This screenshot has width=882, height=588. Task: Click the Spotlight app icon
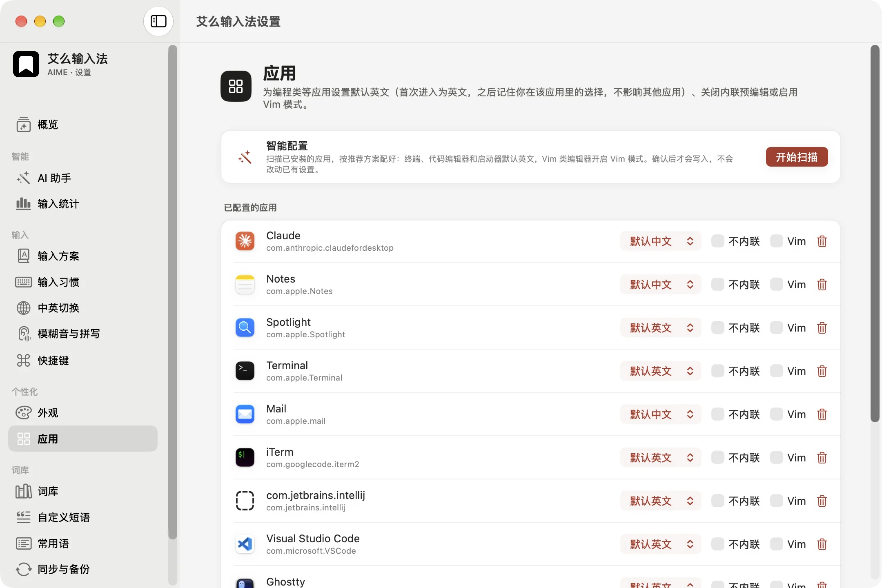245,328
